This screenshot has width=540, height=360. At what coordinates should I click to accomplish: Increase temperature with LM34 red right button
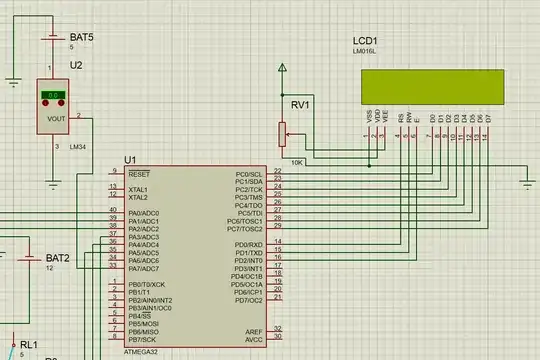pos(61,103)
